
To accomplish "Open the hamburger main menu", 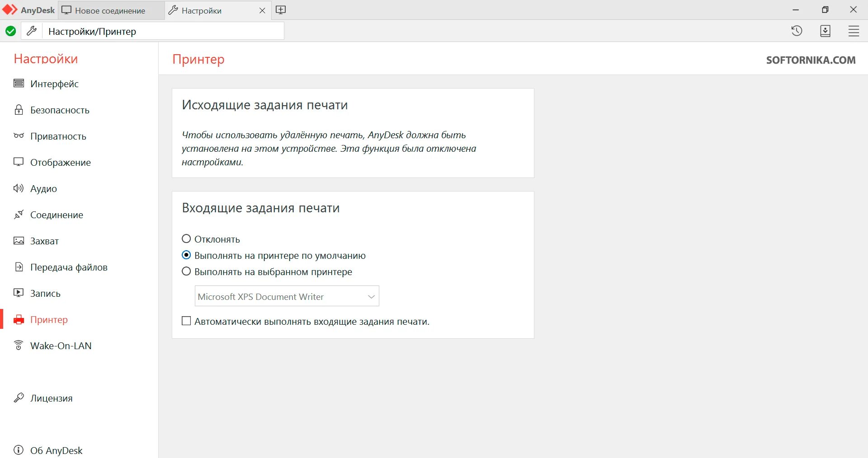I will [x=854, y=31].
